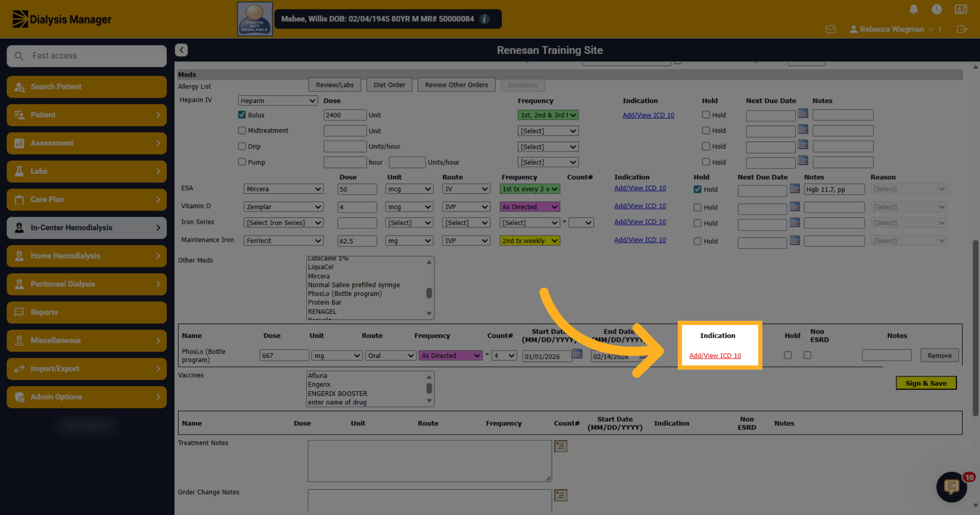
Task: Check the Pump checkbox
Action: pyautogui.click(x=242, y=162)
